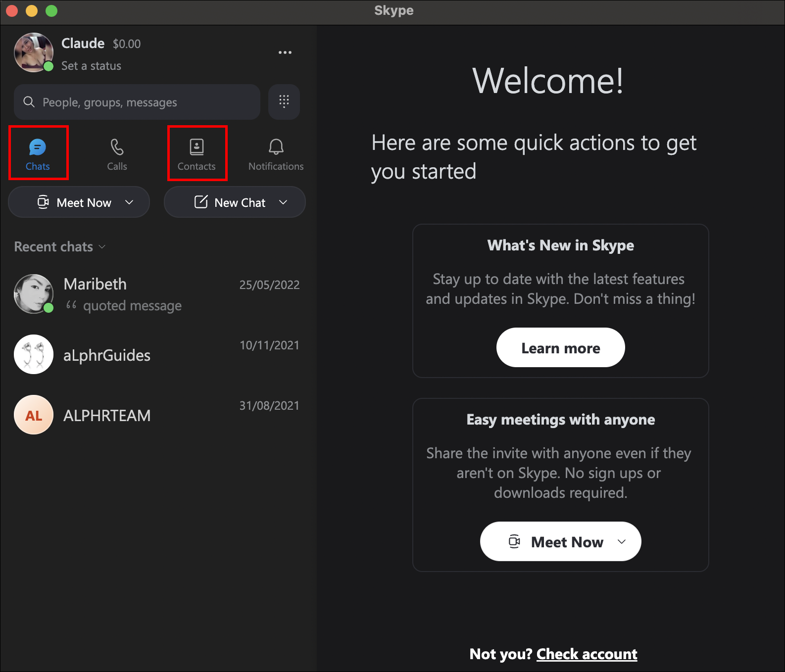The image size is (785, 672).
Task: Expand the Recent chats sort dropdown
Action: [x=60, y=246]
